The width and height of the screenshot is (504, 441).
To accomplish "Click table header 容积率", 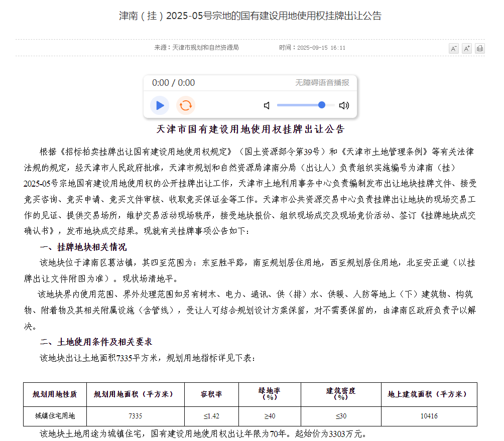I will point(211,394).
